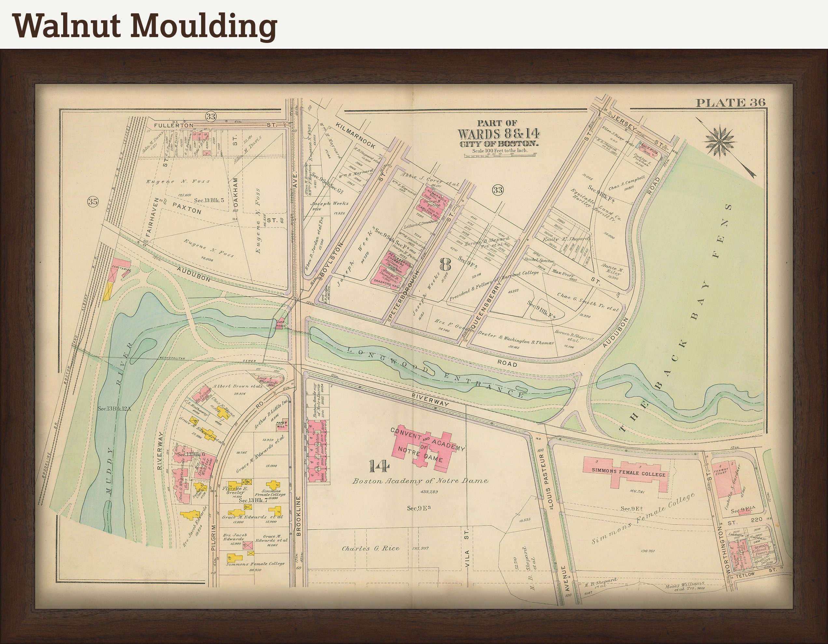The width and height of the screenshot is (828, 644).
Task: Click 'President & Fellows of Harvard College'
Action: (494, 286)
